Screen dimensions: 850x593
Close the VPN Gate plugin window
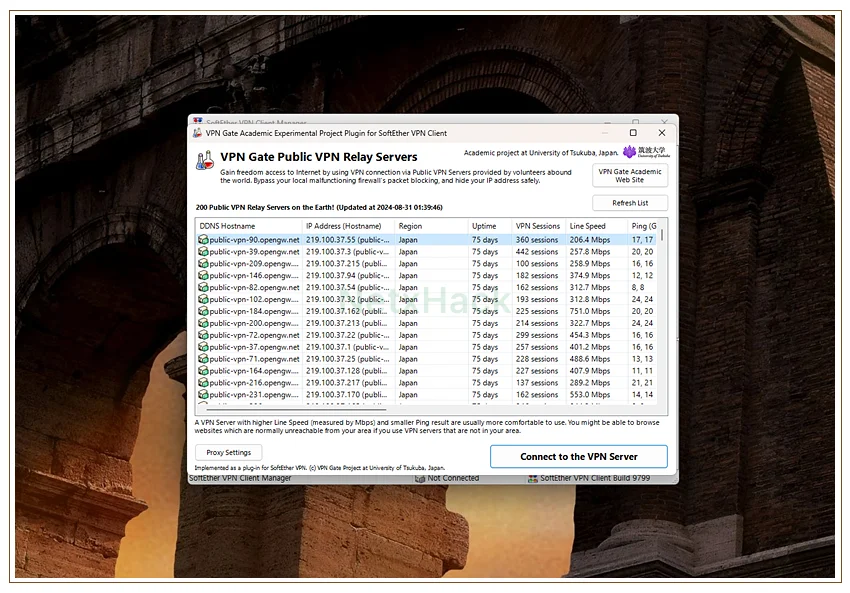point(662,133)
